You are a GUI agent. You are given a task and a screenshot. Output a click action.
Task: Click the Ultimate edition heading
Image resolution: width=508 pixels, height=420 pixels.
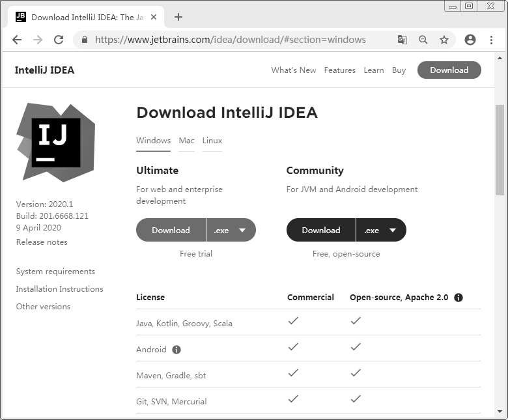pos(157,171)
